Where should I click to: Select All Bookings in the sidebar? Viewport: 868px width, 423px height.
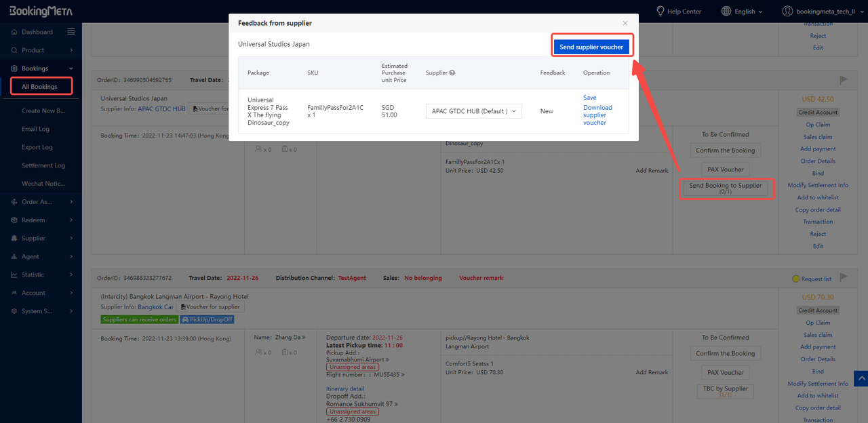[39, 87]
